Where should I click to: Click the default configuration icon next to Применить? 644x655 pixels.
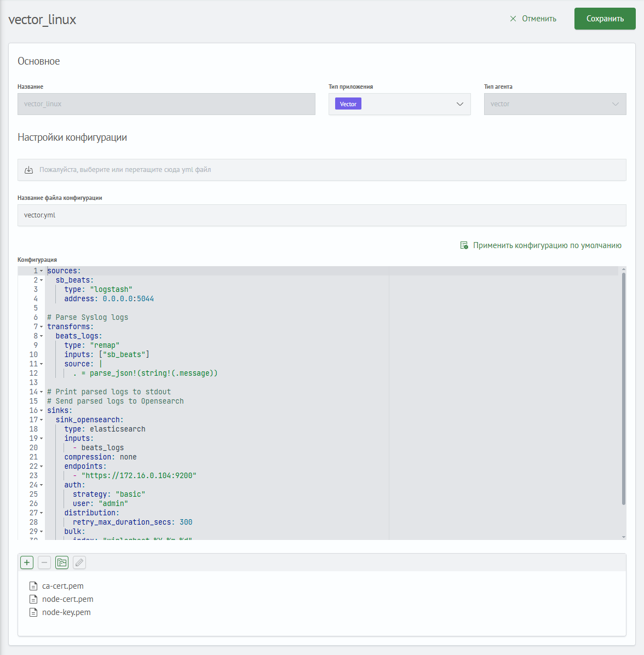[464, 245]
